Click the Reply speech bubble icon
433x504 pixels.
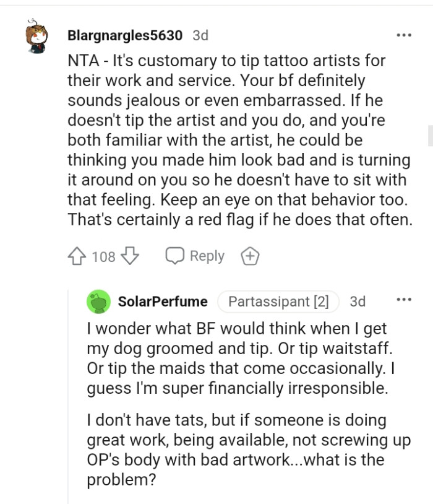174,256
